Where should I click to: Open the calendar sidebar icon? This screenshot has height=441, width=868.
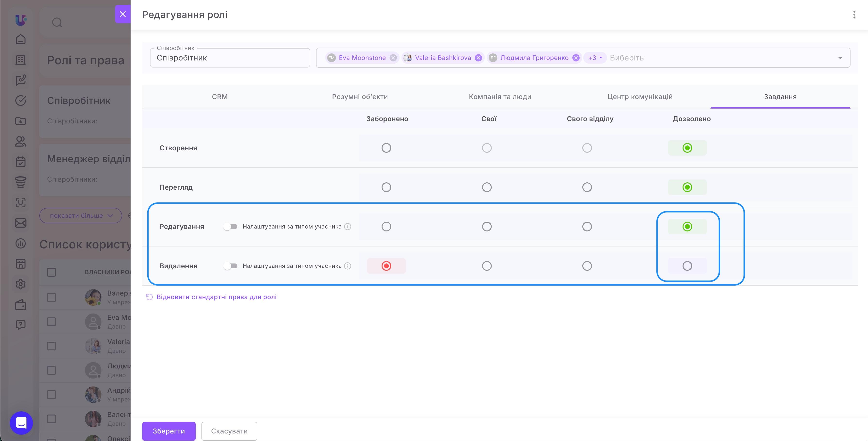coord(21,162)
